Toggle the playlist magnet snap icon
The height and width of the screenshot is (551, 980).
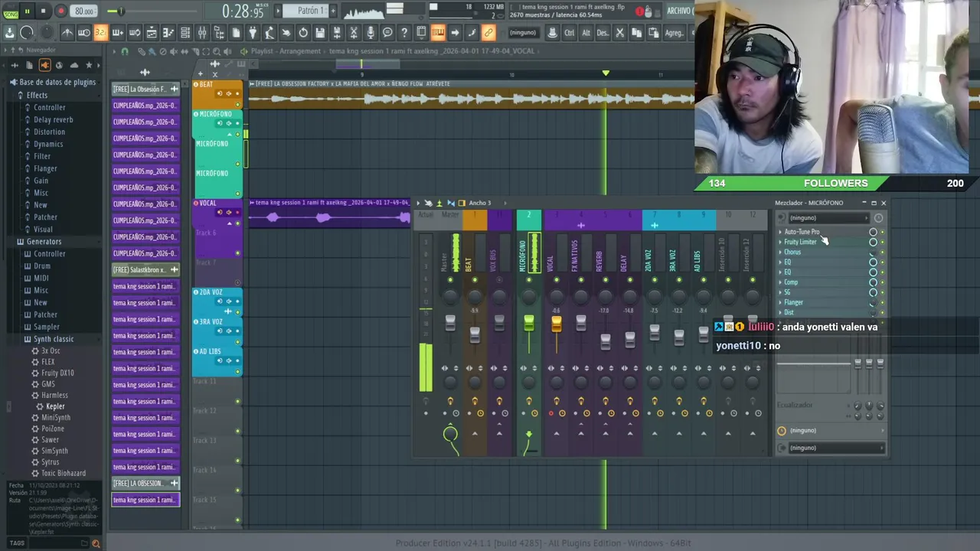[x=125, y=51]
